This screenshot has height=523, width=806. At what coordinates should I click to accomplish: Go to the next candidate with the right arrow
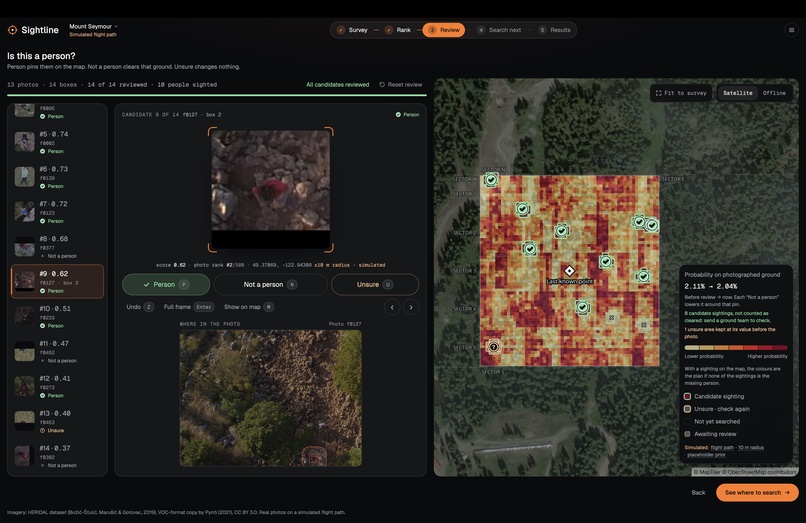(x=411, y=308)
